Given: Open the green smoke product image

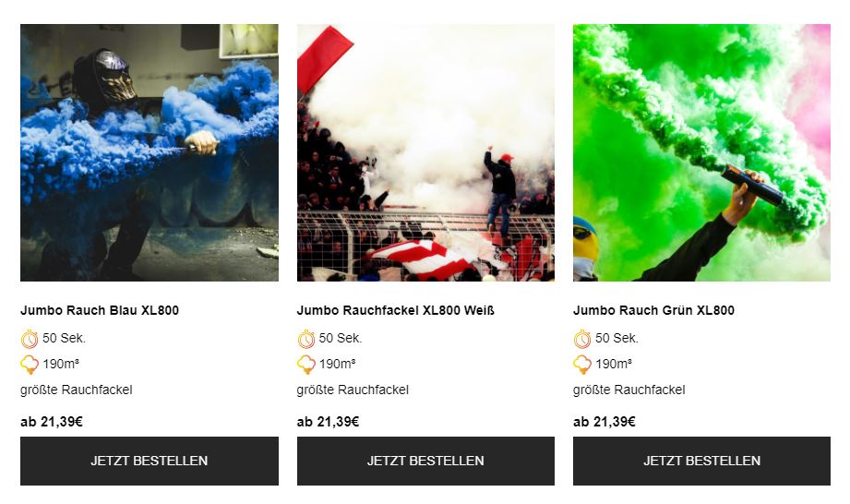Looking at the screenshot, I should [701, 152].
